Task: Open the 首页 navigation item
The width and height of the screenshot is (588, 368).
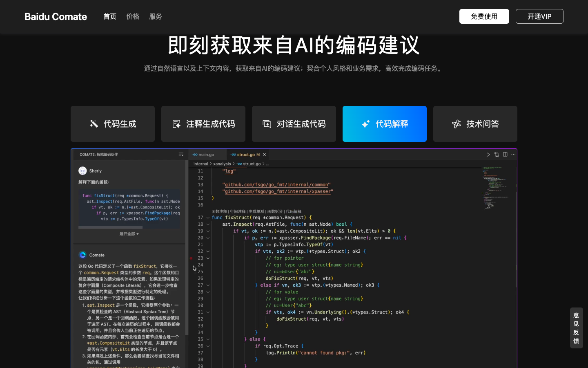Action: [x=110, y=16]
